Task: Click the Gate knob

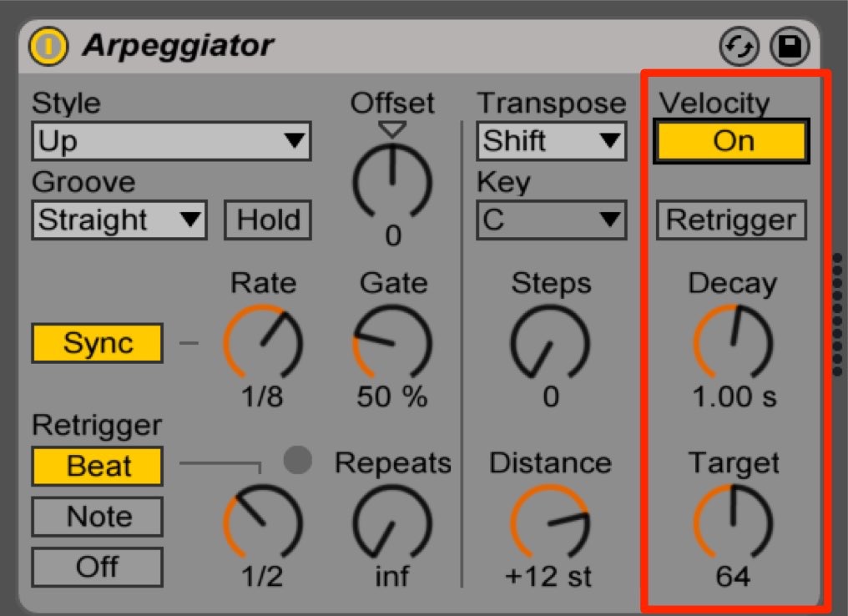Action: click(392, 342)
